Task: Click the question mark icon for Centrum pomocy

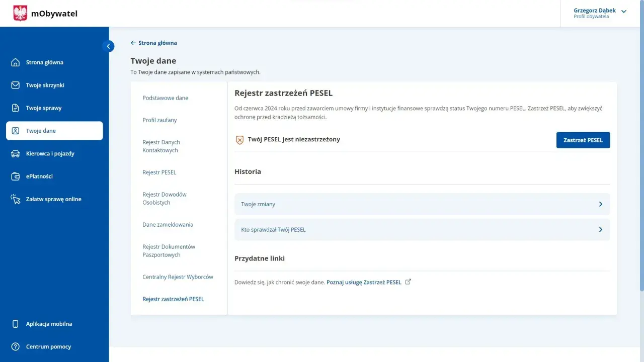Action: click(x=16, y=346)
